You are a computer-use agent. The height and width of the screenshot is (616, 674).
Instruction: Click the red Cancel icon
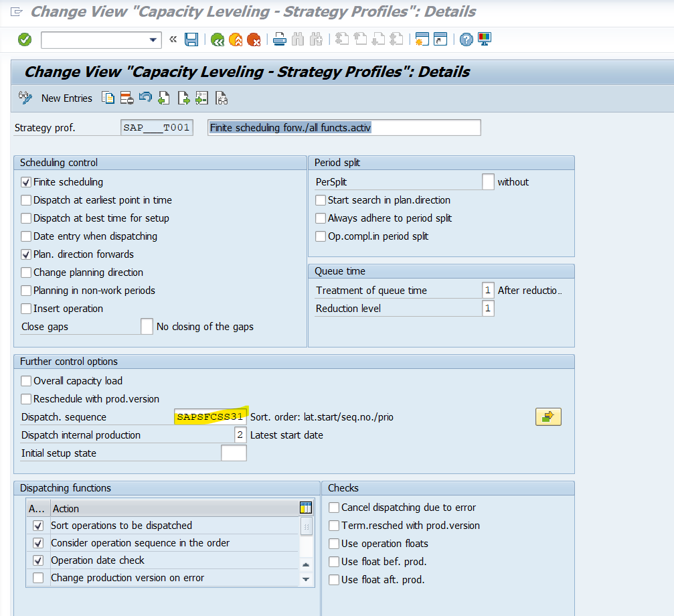(254, 40)
